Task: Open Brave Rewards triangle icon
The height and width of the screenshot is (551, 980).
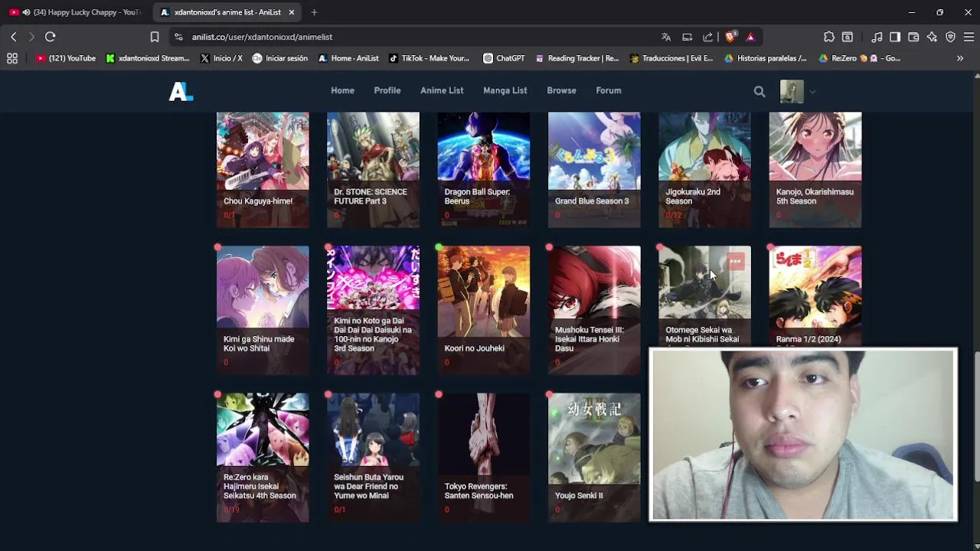Action: click(x=750, y=37)
